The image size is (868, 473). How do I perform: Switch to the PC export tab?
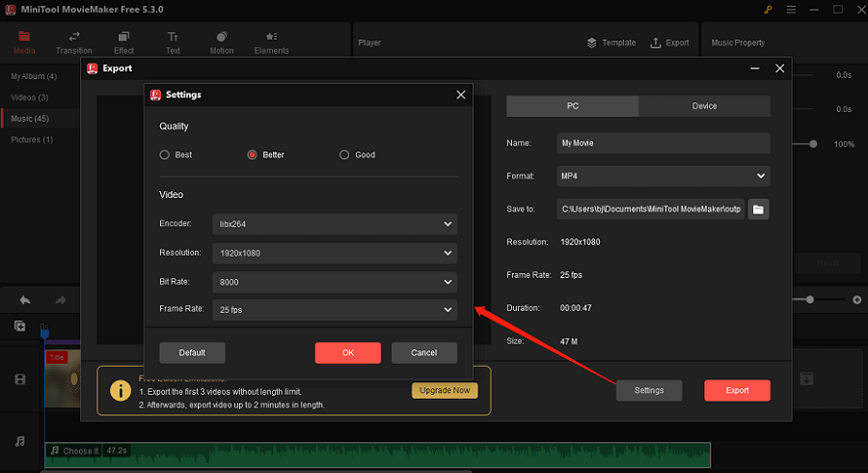click(572, 106)
